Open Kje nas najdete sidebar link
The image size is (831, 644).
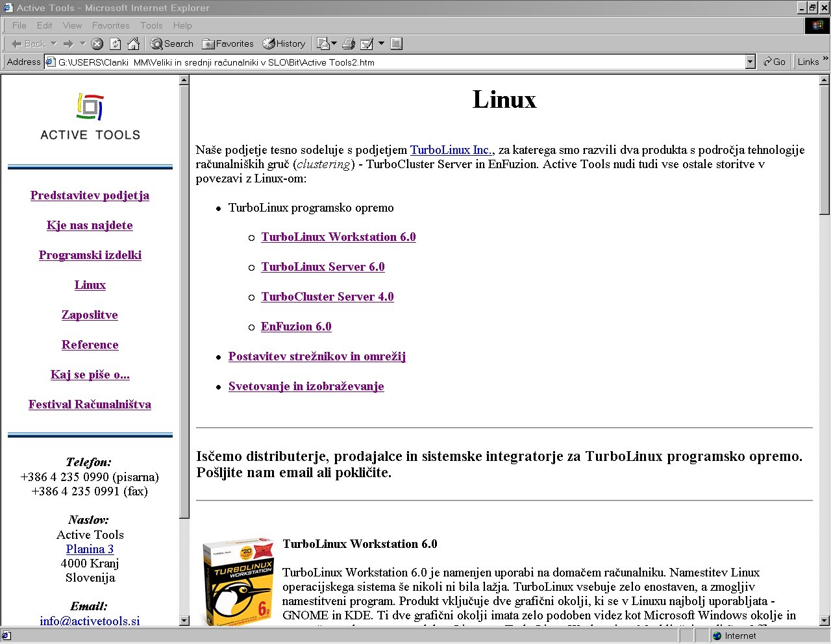[90, 225]
